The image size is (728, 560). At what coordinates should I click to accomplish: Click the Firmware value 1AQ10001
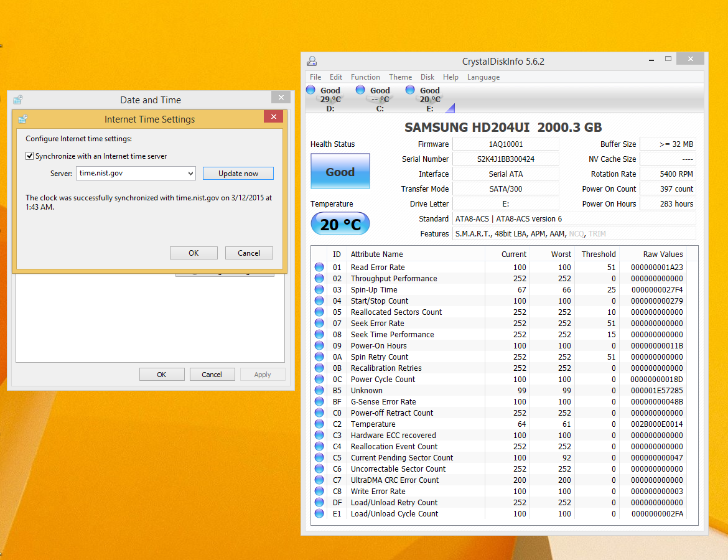click(x=506, y=144)
